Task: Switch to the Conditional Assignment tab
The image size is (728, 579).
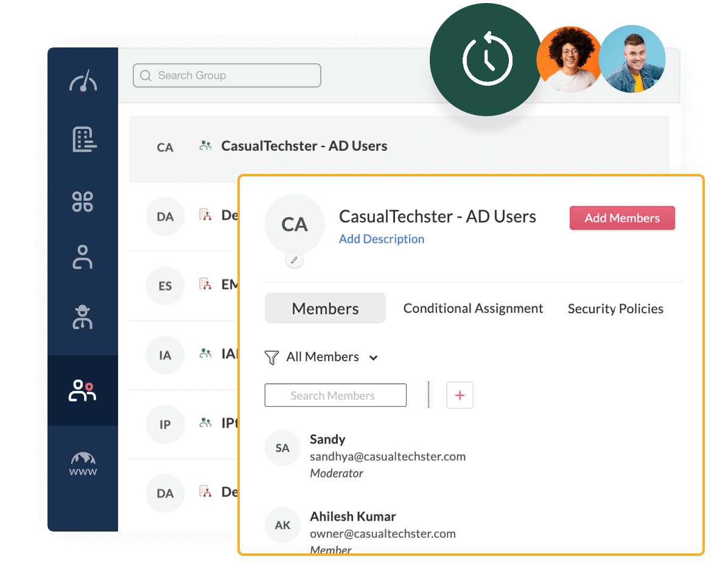Action: (x=473, y=308)
